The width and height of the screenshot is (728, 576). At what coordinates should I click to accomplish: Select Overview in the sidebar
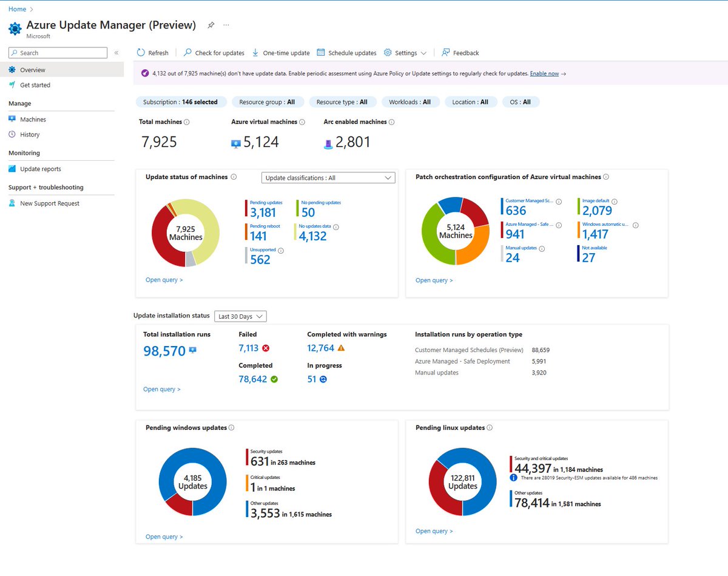coord(62,70)
